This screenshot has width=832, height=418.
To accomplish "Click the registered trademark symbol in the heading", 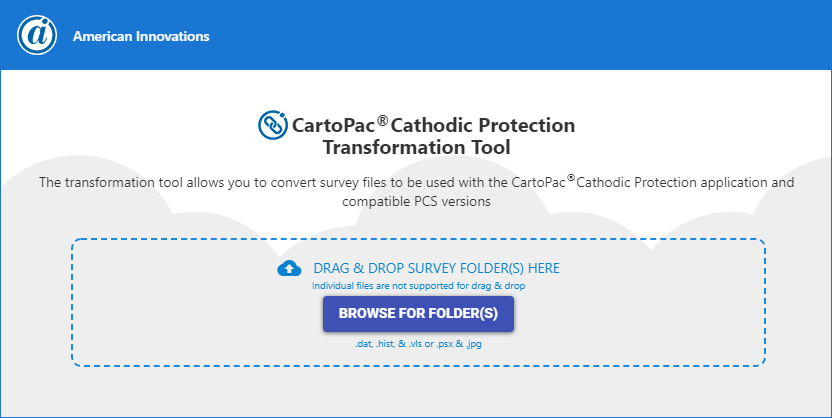I will [382, 120].
